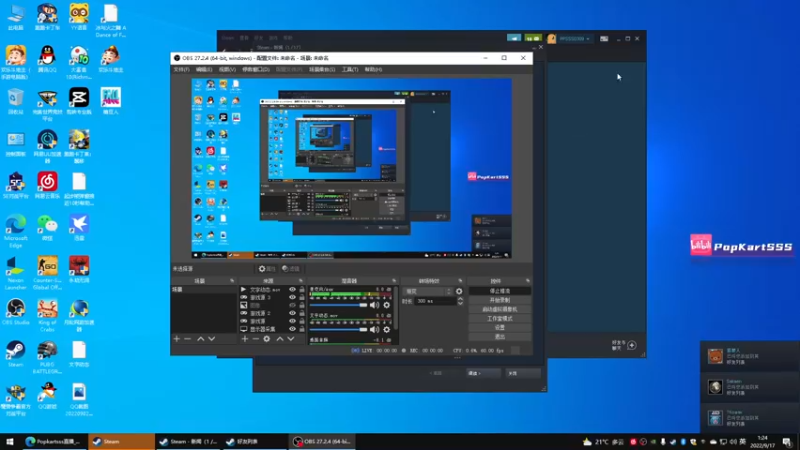Launch the PUBG Battlegrounds desktop icon

pos(47,358)
